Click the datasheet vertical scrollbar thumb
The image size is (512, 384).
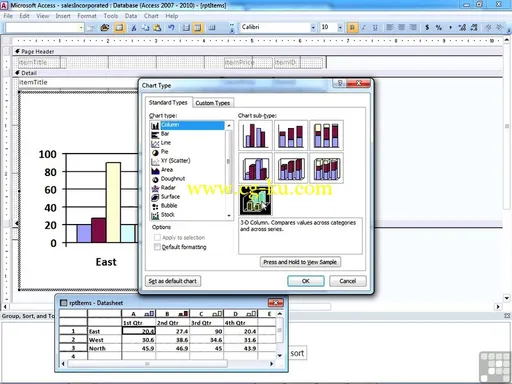tap(280, 330)
